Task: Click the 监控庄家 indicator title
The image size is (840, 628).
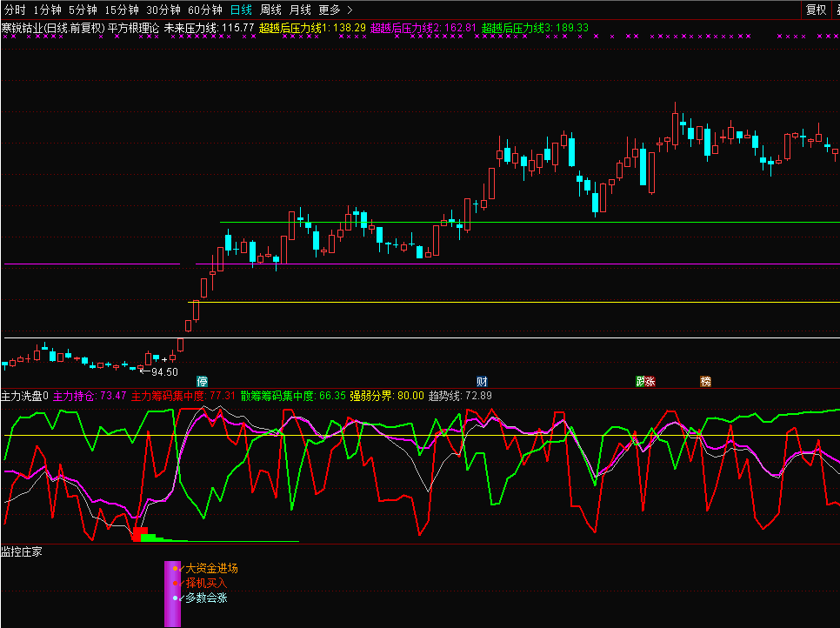Action: [21, 551]
